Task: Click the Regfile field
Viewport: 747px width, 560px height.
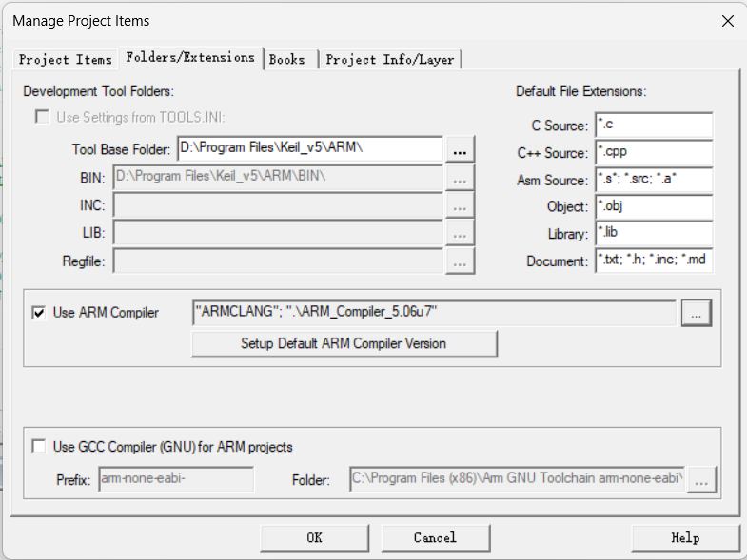Action: pos(278,261)
